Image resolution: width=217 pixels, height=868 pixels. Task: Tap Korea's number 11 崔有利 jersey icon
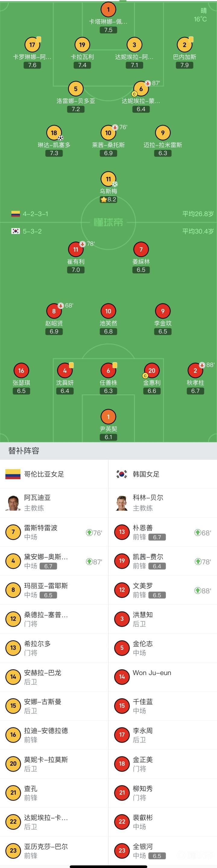[x=76, y=249]
